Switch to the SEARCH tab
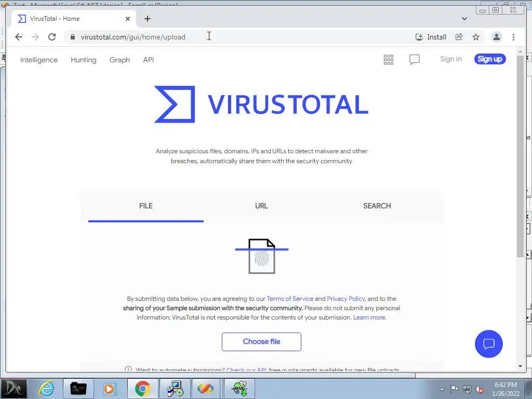The height and width of the screenshot is (399, 532). click(377, 206)
